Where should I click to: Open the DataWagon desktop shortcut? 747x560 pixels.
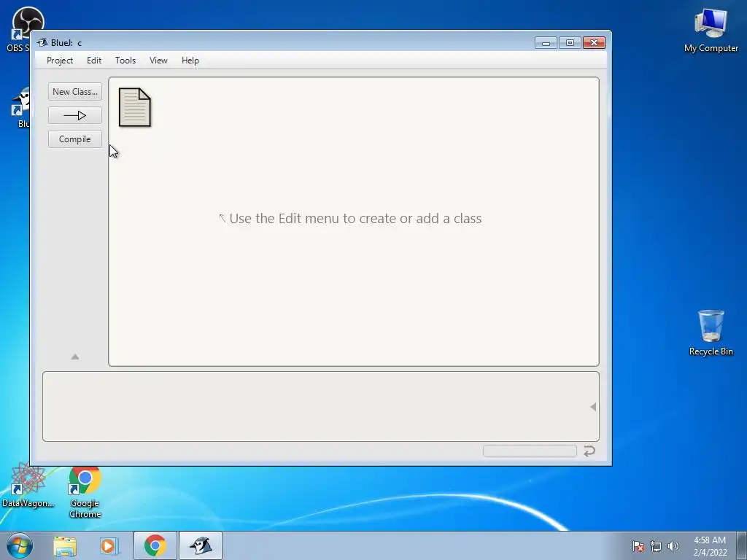(28, 486)
